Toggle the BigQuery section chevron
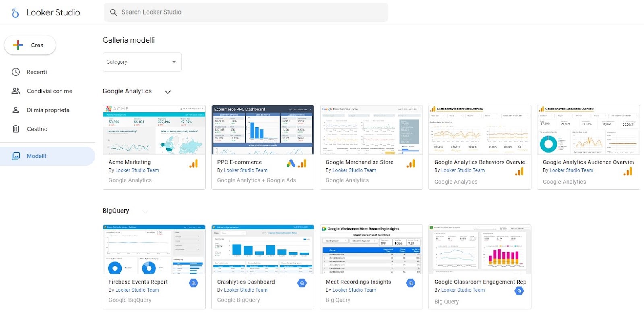 (x=145, y=211)
